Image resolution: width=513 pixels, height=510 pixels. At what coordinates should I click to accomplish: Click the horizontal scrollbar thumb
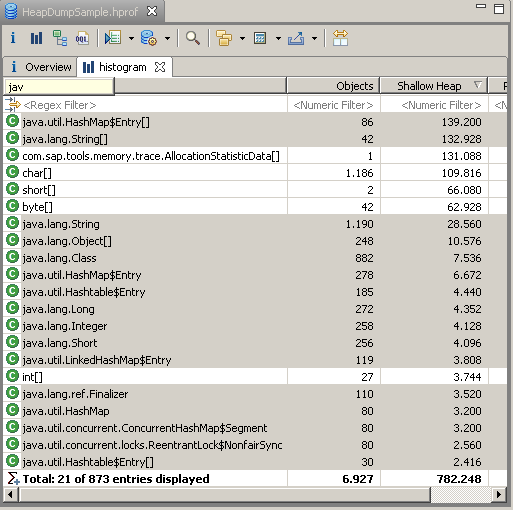pyautogui.click(x=224, y=494)
